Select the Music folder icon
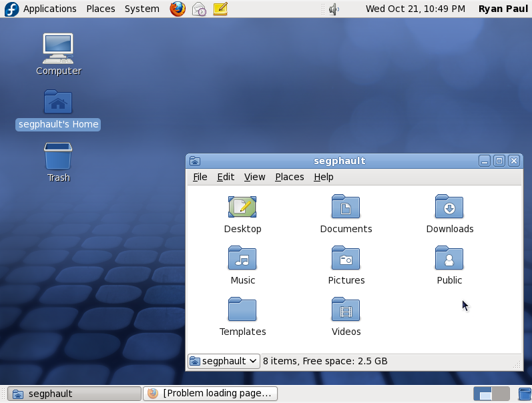The height and width of the screenshot is (403, 532). (x=242, y=258)
